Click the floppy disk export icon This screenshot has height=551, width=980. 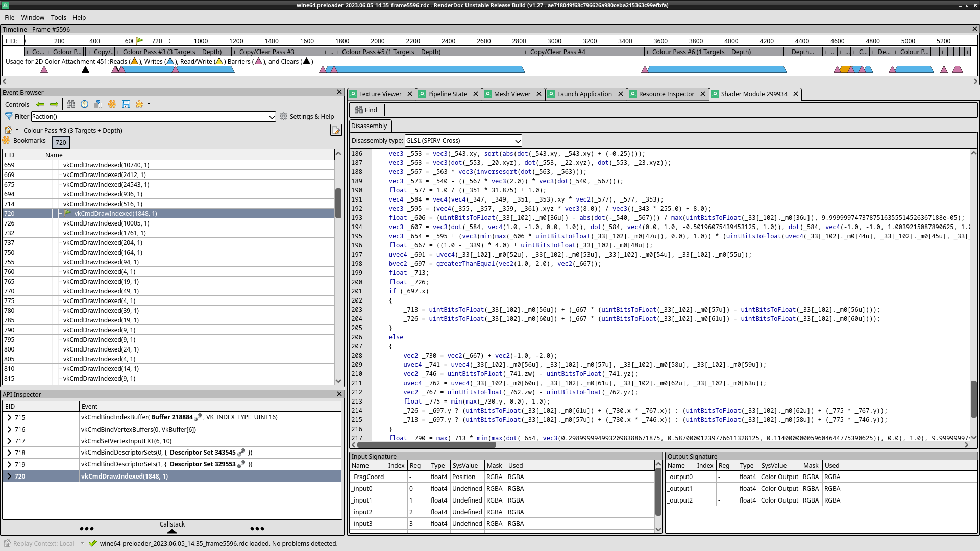click(x=126, y=104)
